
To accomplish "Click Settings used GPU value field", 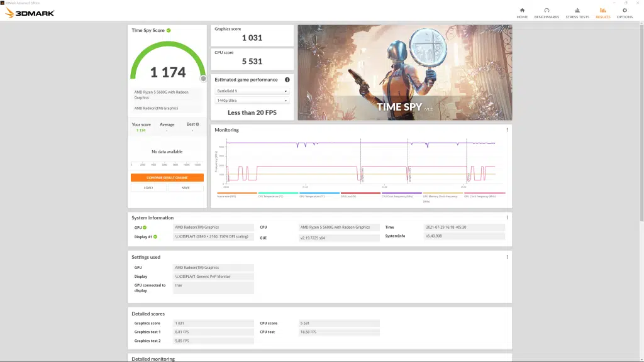I will point(213,268).
